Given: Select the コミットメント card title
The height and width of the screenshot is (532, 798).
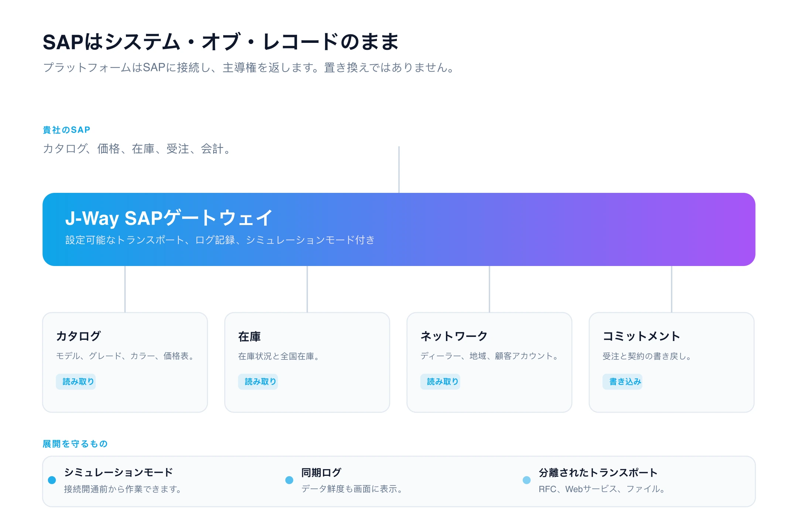Looking at the screenshot, I should 641,336.
